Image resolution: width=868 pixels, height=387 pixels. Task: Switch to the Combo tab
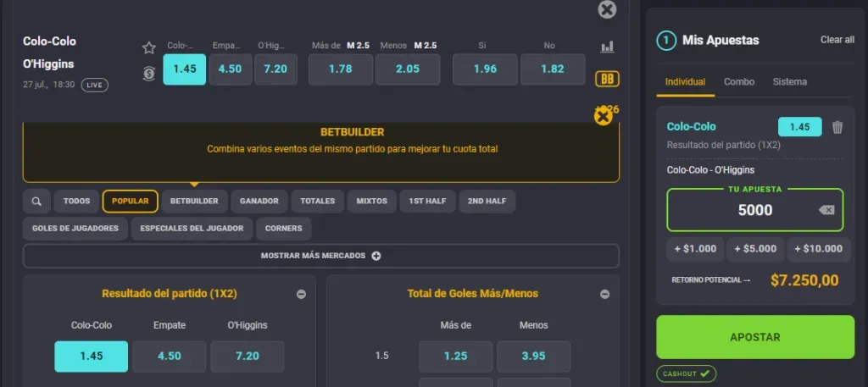coord(739,82)
